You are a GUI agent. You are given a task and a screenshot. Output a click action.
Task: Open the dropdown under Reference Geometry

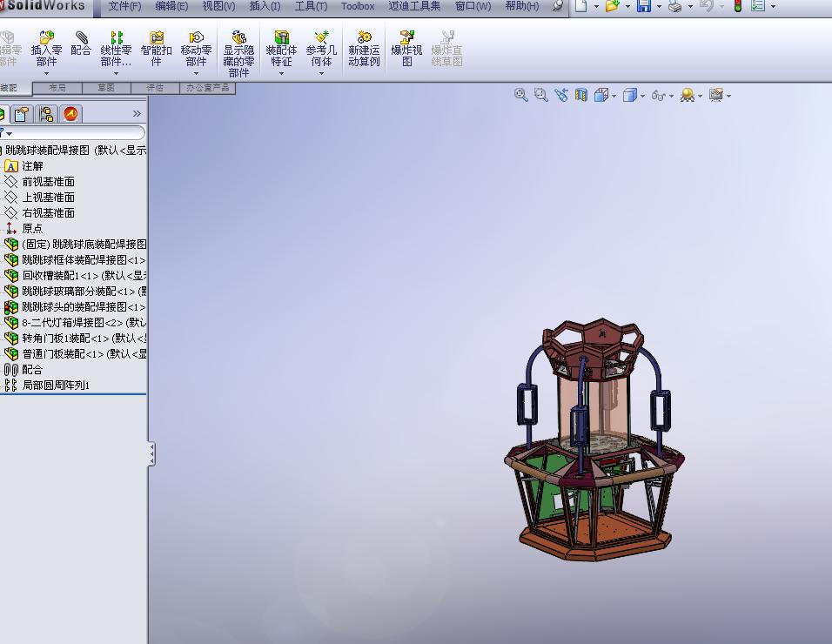[321, 73]
